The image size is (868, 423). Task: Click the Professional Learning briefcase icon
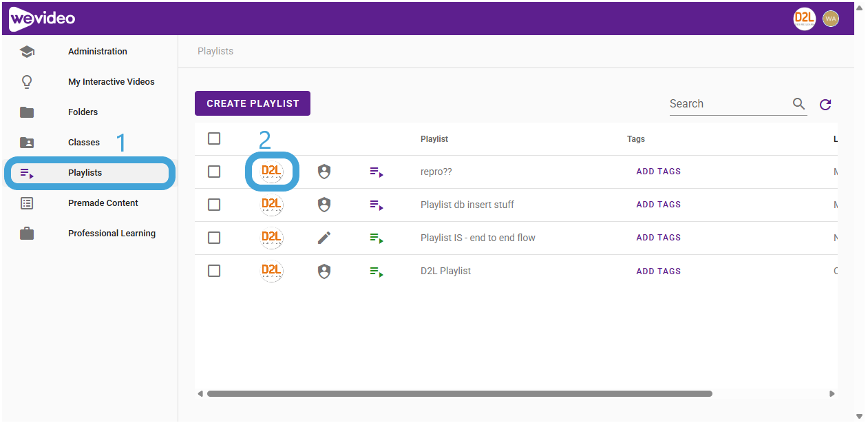coord(27,234)
